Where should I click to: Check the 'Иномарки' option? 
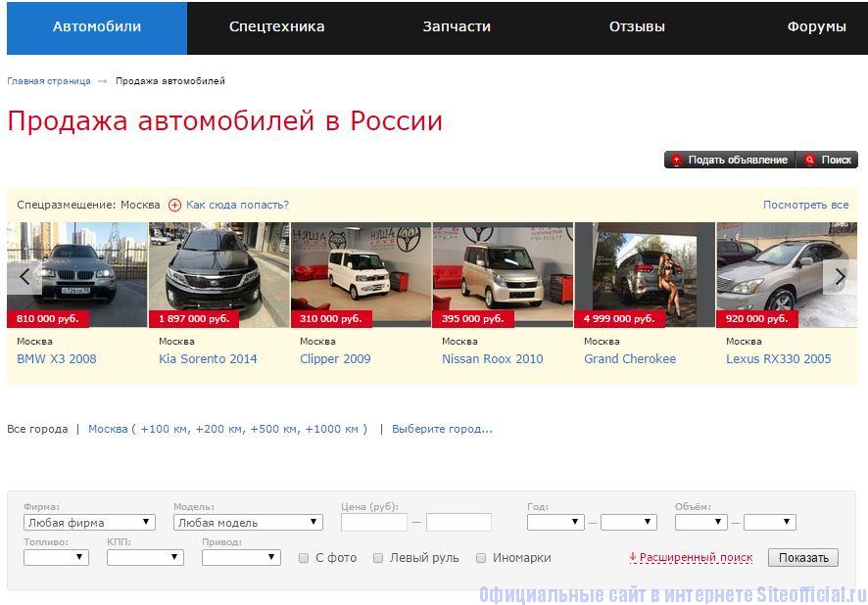pyautogui.click(x=481, y=558)
